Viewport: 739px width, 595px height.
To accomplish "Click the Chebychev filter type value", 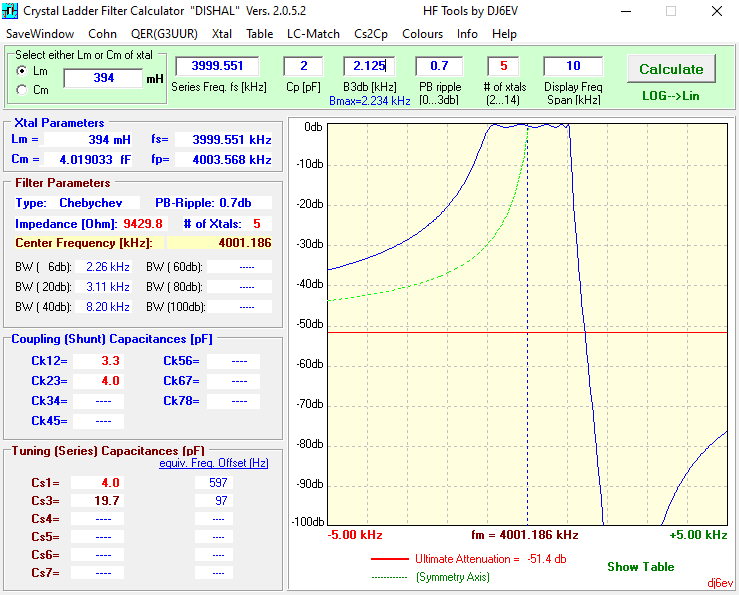I will (90, 203).
